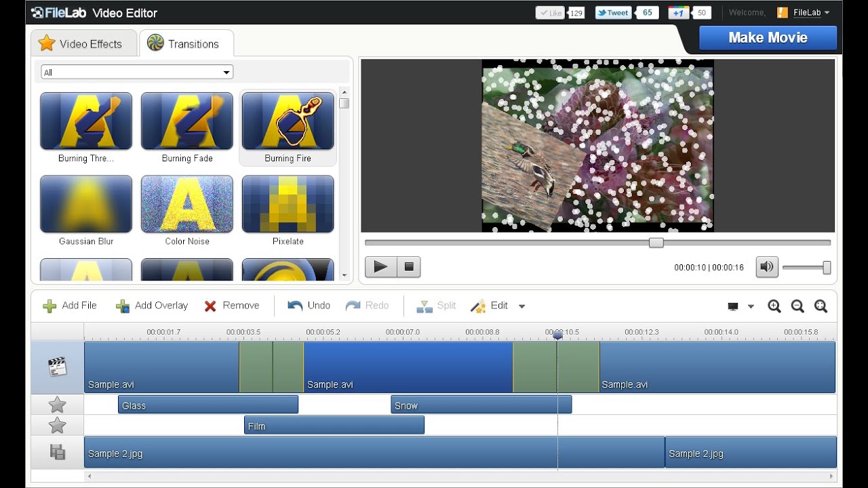The width and height of the screenshot is (868, 488).
Task: Click the Like count 129
Action: coord(576,12)
